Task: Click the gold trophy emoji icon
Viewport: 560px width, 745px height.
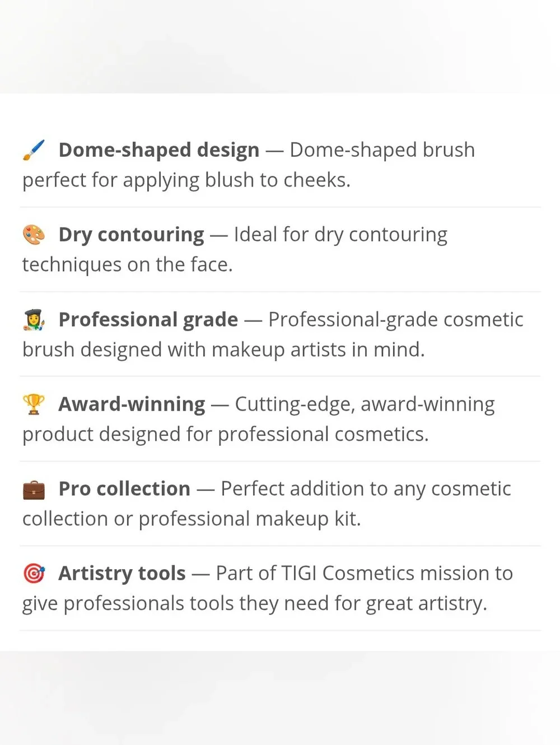Action: coord(34,404)
